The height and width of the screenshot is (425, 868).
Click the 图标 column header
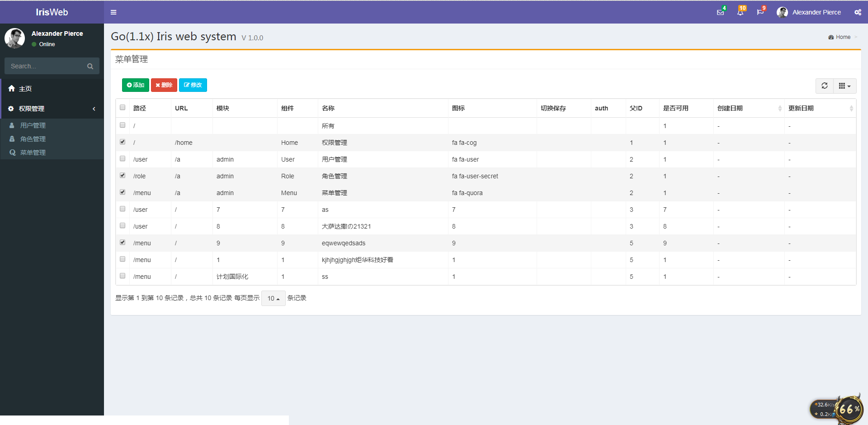click(x=492, y=108)
